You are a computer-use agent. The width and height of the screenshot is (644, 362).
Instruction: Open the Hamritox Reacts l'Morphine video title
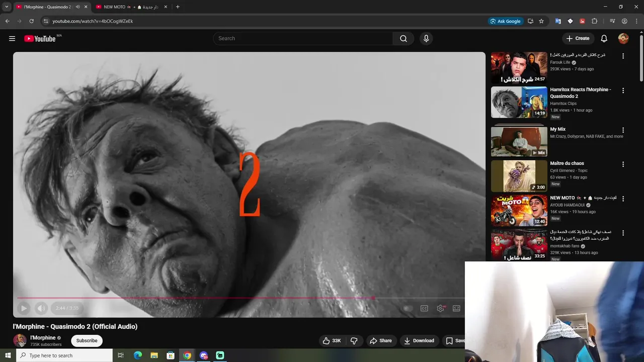pos(581,93)
